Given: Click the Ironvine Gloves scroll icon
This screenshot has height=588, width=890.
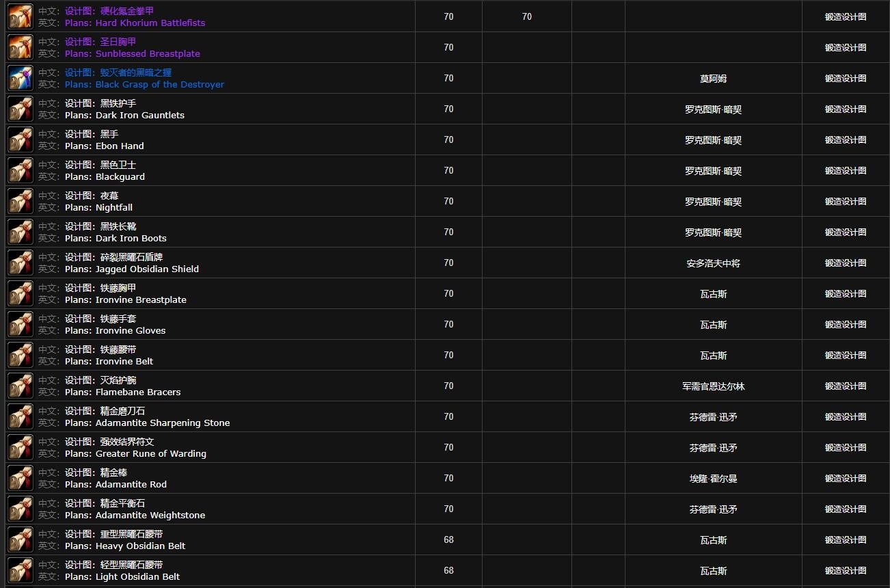Looking at the screenshot, I should click(21, 324).
